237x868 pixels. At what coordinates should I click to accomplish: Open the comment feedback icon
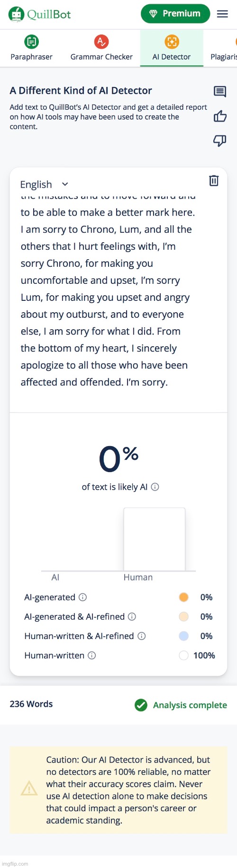(220, 92)
